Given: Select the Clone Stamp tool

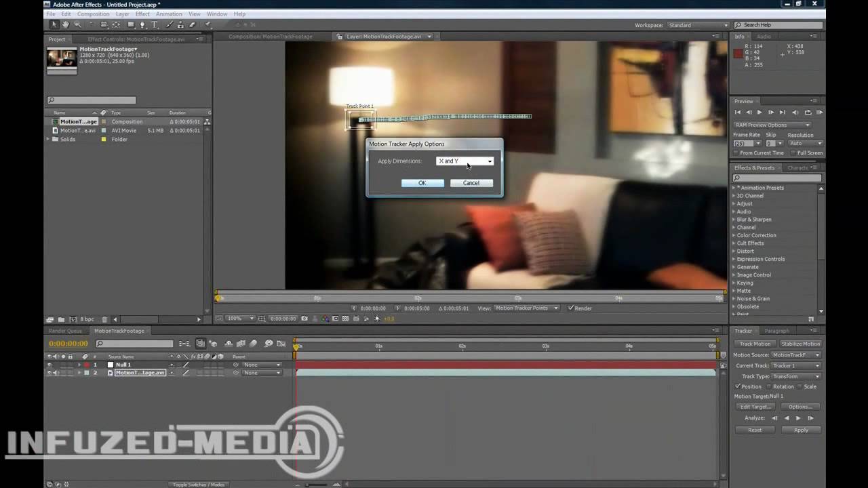Looking at the screenshot, I should [180, 24].
